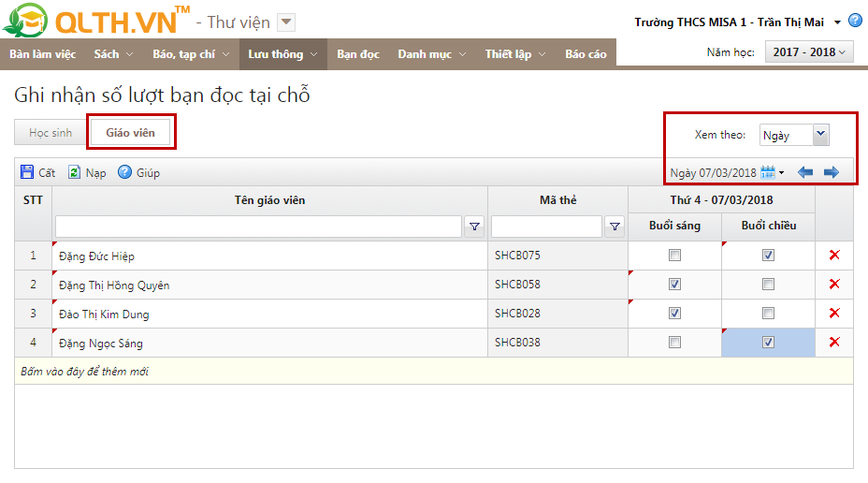Click the Buổi sáng column header

[x=674, y=226]
